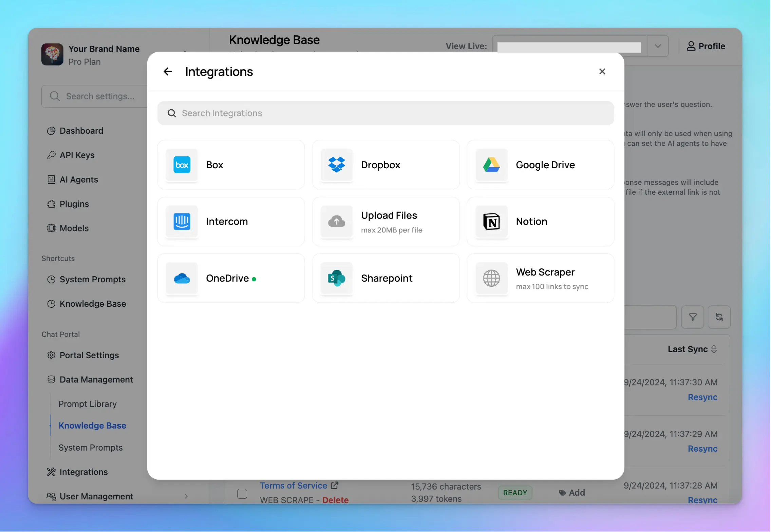771x532 pixels.
Task: Click the Your Brand Name logo
Action: tap(52, 54)
